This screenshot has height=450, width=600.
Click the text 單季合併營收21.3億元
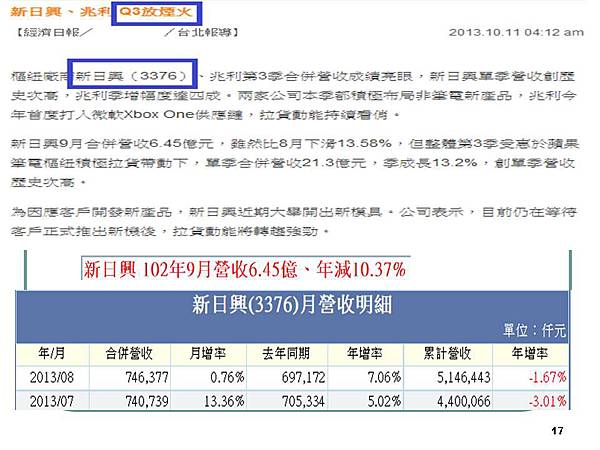click(x=285, y=163)
